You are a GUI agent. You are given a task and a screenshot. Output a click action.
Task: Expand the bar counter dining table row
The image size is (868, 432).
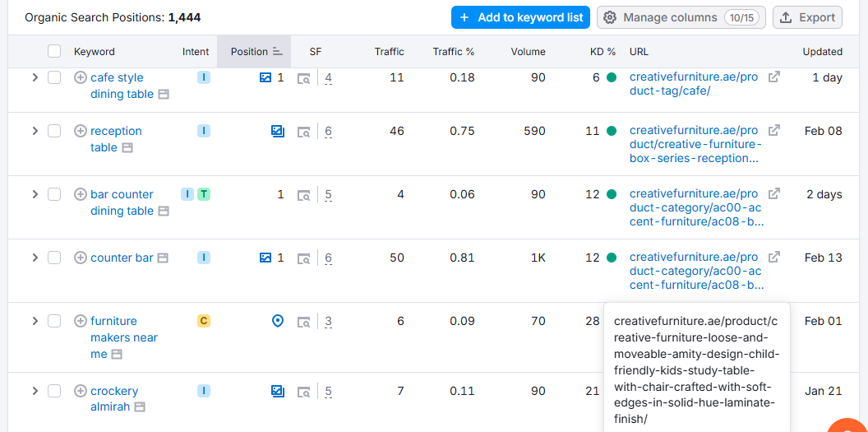[35, 194]
